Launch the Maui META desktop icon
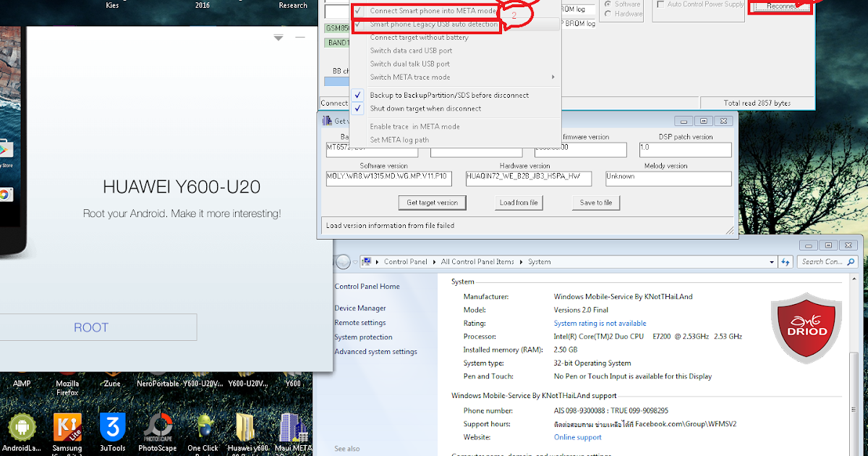The height and width of the screenshot is (456, 868). pyautogui.click(x=294, y=427)
